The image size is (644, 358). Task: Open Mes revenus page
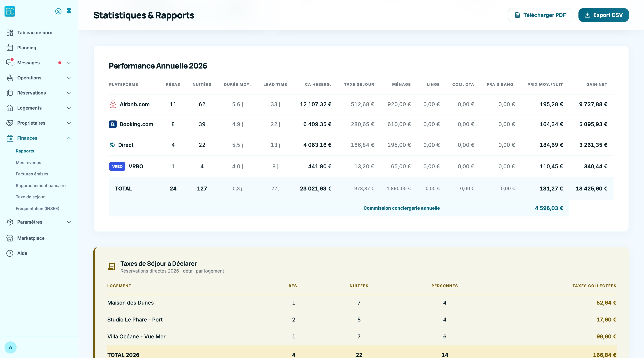click(x=28, y=163)
